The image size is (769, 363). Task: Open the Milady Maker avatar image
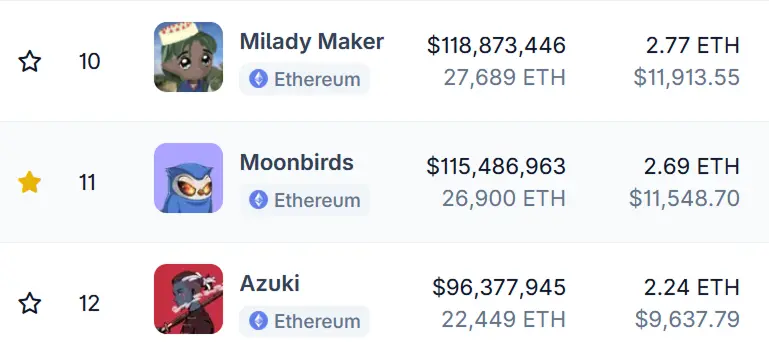tap(188, 57)
